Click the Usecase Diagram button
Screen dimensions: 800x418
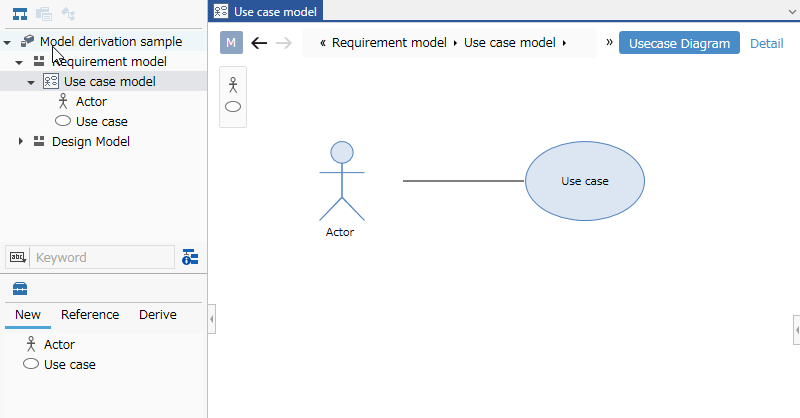point(679,43)
